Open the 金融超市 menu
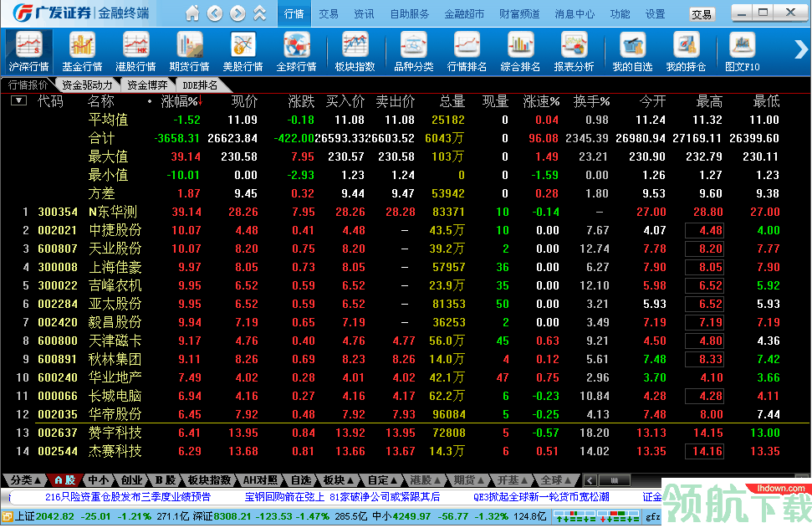812x528 pixels. tap(464, 14)
